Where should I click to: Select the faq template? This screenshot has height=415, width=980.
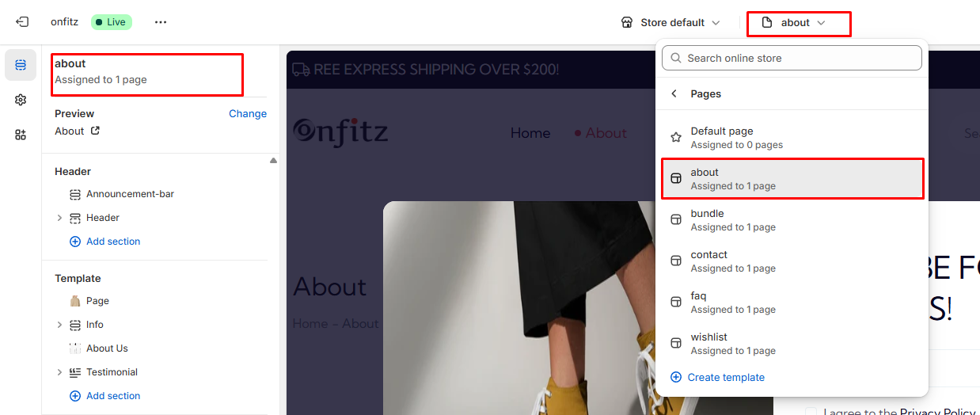click(792, 303)
